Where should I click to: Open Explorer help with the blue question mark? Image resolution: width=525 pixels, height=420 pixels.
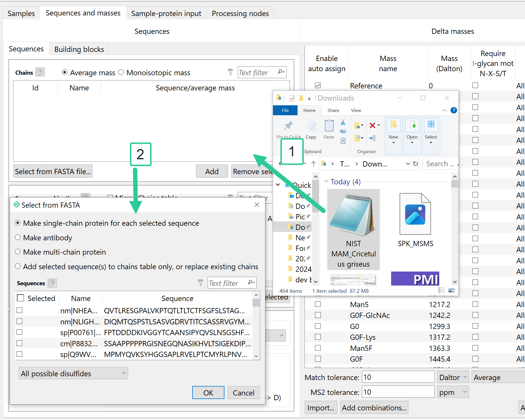pos(454,110)
